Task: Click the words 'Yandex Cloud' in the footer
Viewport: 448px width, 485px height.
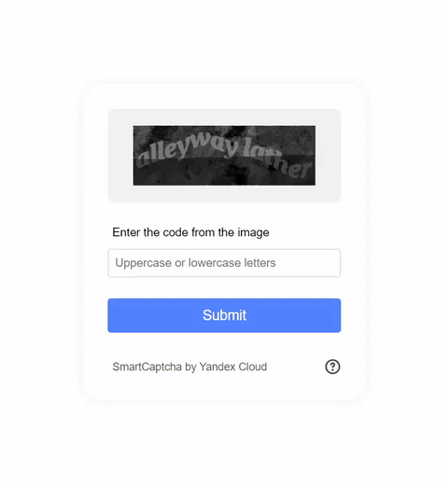Action: coord(233,367)
